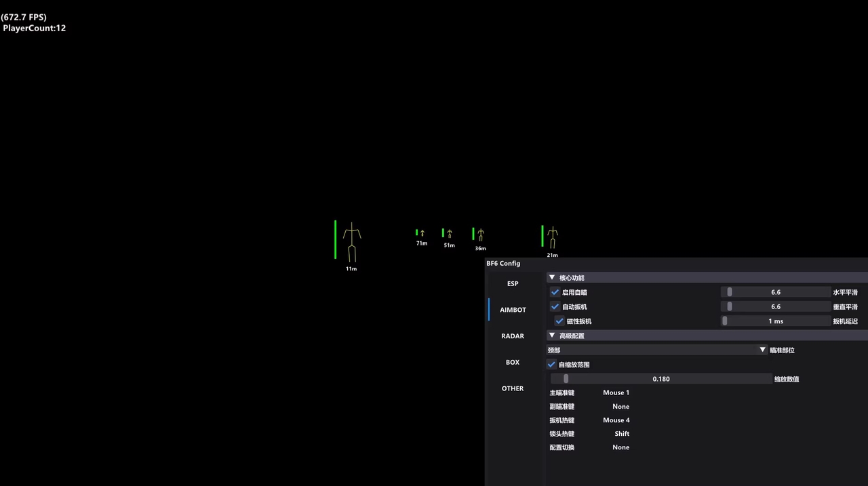
Task: Open the ESP tab
Action: (513, 284)
